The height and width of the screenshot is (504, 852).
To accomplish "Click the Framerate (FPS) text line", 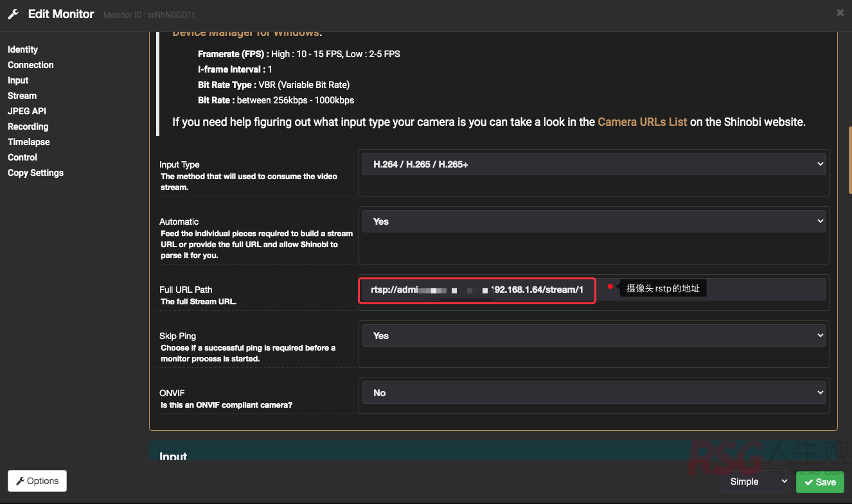I will point(299,54).
